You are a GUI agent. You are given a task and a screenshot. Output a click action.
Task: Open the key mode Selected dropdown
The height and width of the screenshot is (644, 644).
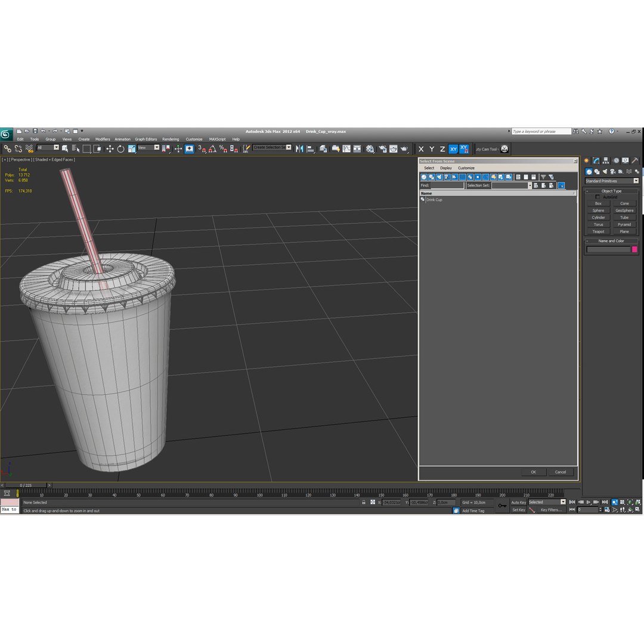point(547,502)
